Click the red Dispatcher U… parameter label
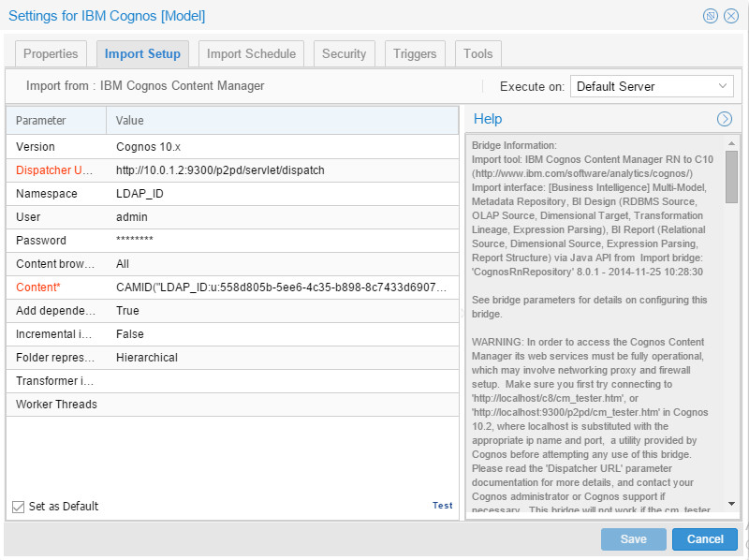The width and height of the screenshot is (749, 560). (54, 170)
